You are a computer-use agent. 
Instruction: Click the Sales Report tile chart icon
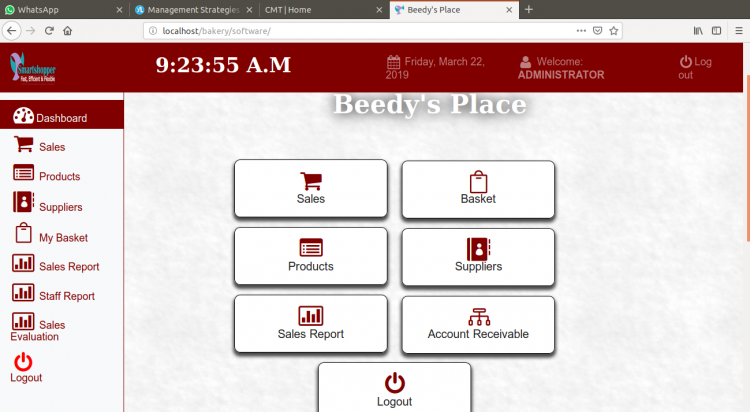(x=311, y=316)
